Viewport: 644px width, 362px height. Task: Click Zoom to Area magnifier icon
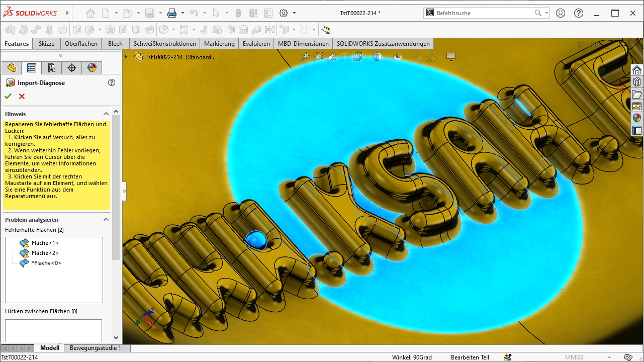pos(318,57)
